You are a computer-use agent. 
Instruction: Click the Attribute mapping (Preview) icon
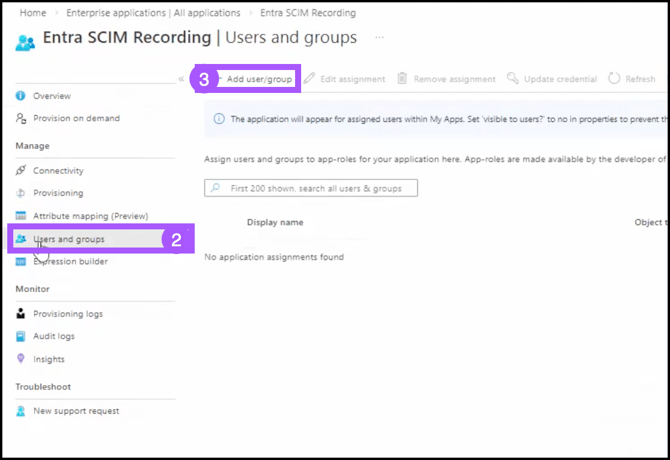point(21,216)
